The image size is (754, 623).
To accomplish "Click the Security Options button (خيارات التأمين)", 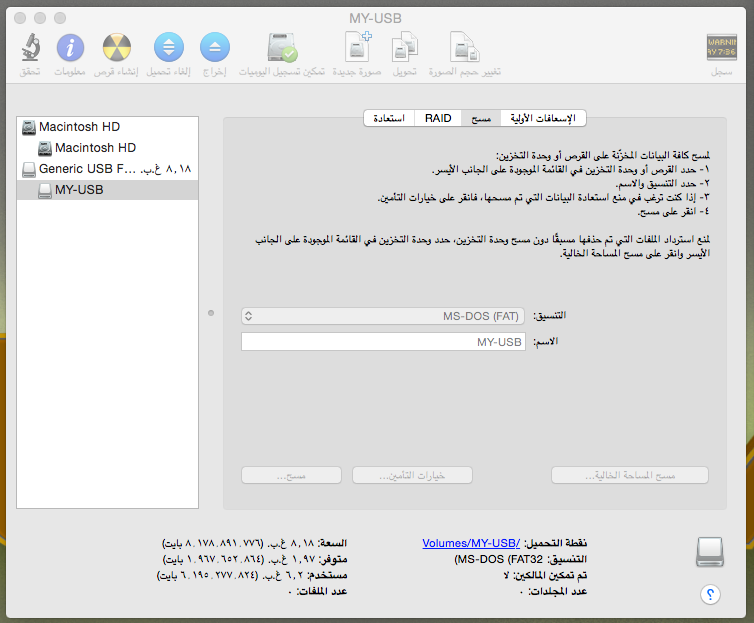I will (x=412, y=475).
